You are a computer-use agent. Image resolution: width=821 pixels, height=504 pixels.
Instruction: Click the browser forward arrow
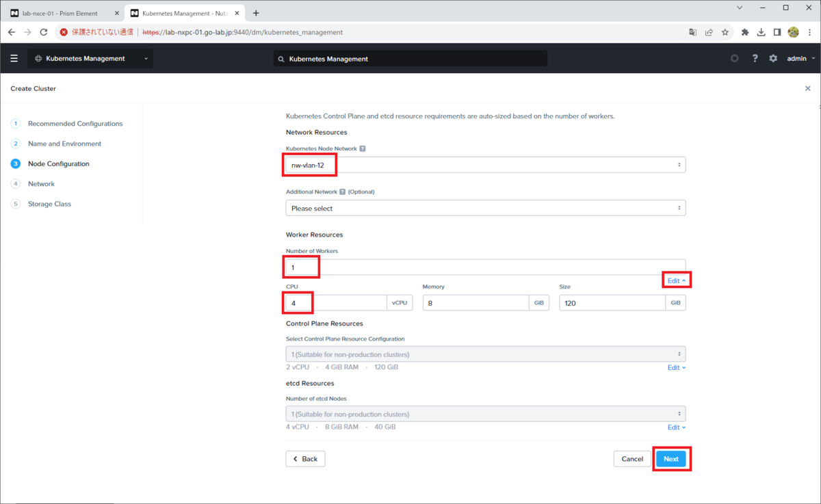(x=27, y=32)
